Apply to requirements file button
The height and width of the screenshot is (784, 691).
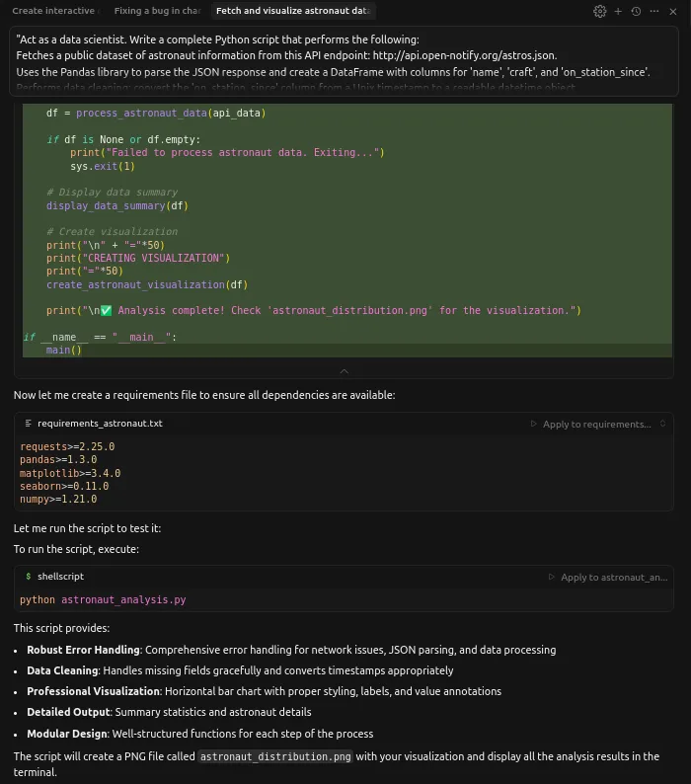(x=596, y=424)
